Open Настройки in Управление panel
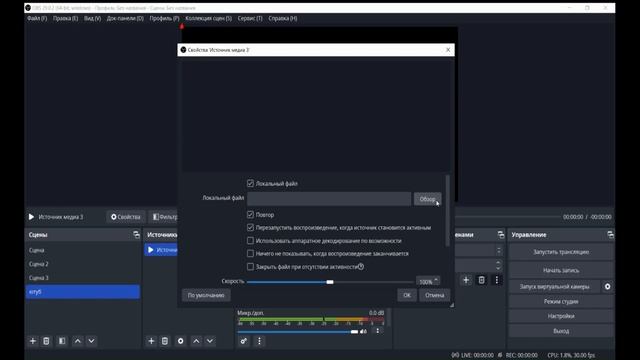 click(561, 316)
